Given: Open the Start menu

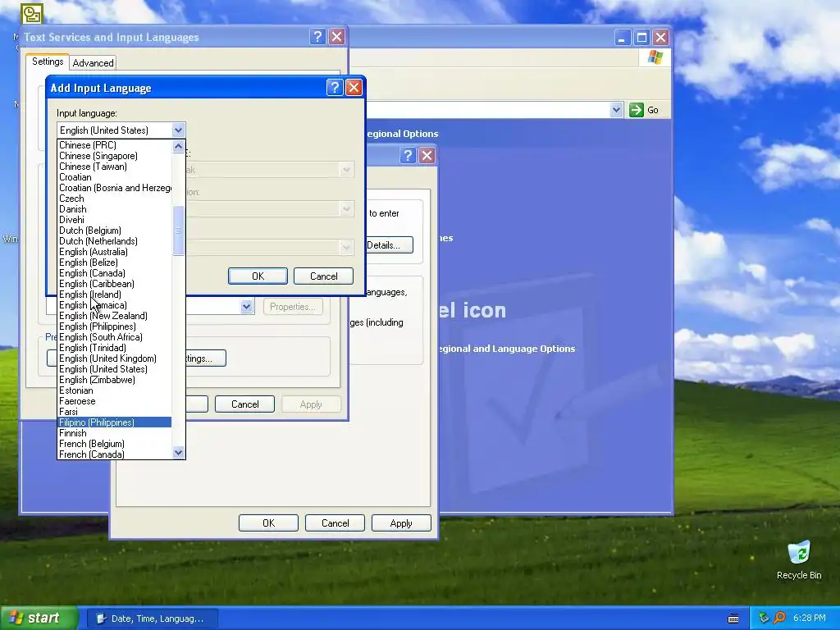Looking at the screenshot, I should (39, 618).
